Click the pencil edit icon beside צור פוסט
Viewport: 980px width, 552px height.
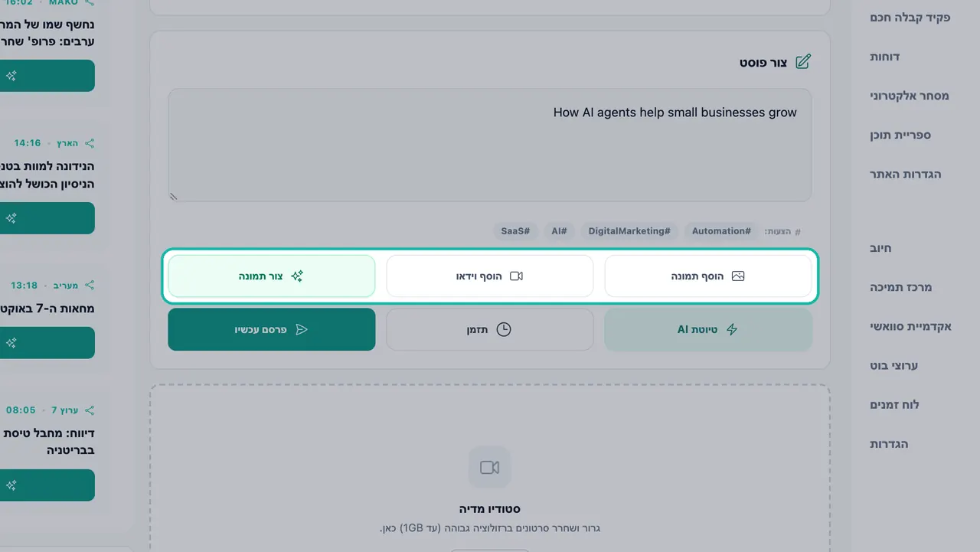(803, 62)
